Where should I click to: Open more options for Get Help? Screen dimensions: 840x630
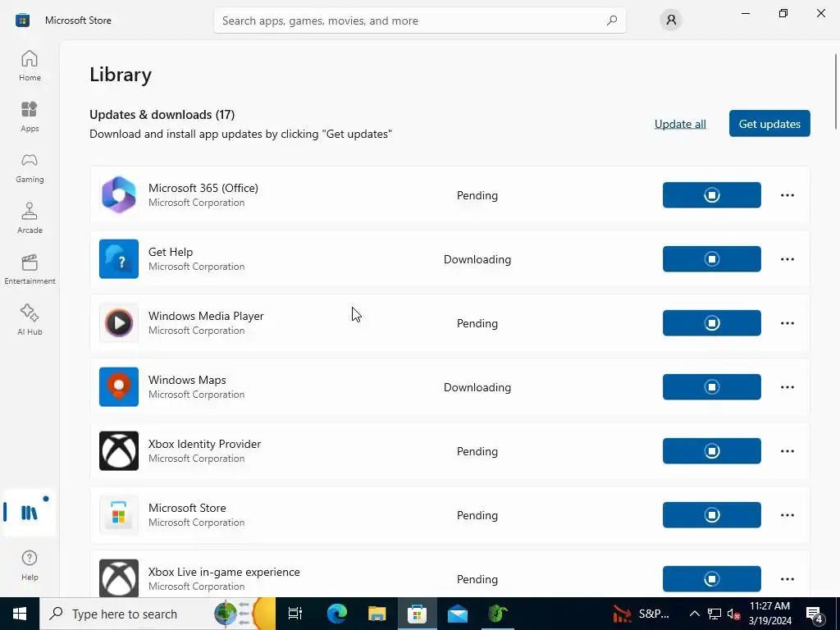point(787,258)
